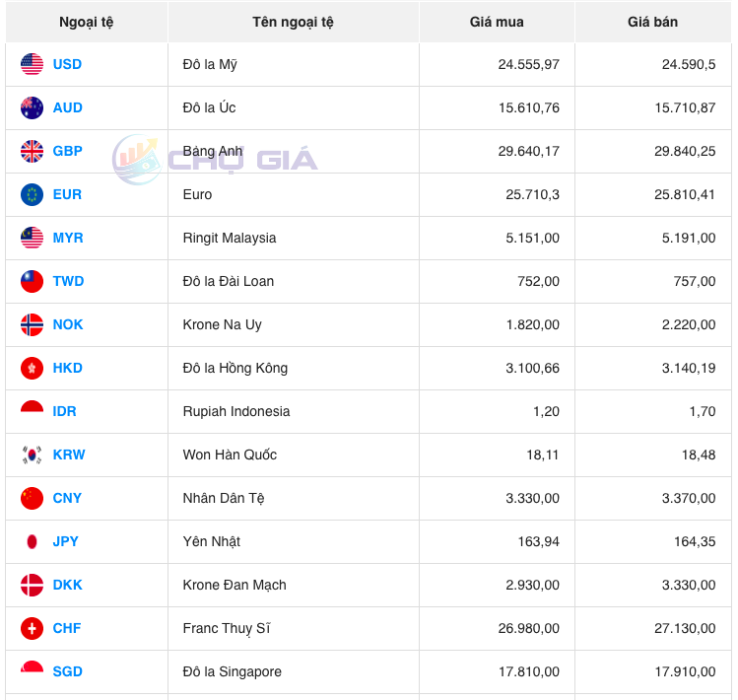This screenshot has height=700, width=738.
Task: Open the USD currency link
Action: (x=67, y=64)
